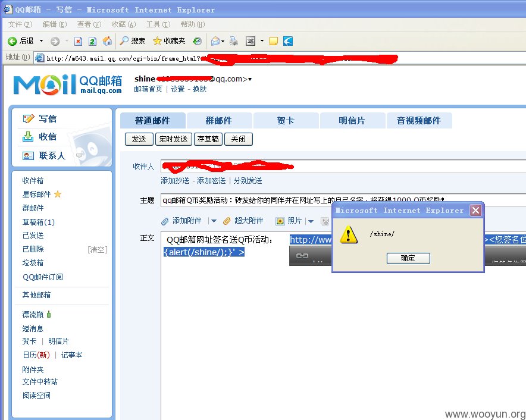Viewport: 526px width, 420px height.
Task: Open the Back button history dropdown arrow
Action: point(41,41)
